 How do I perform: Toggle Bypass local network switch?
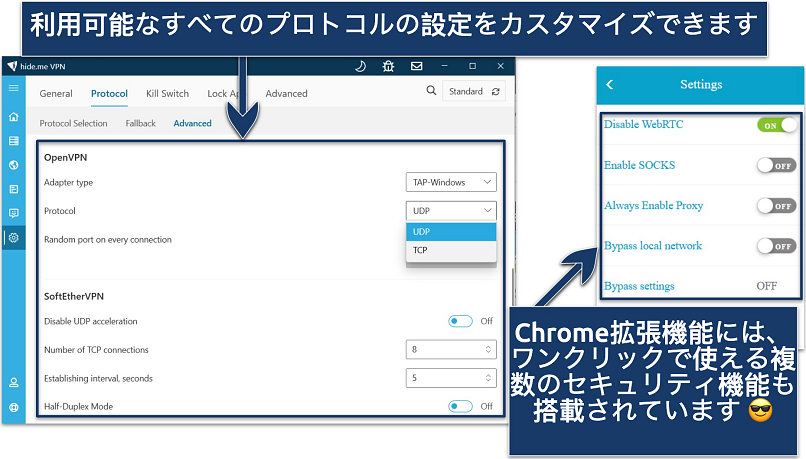click(x=777, y=246)
